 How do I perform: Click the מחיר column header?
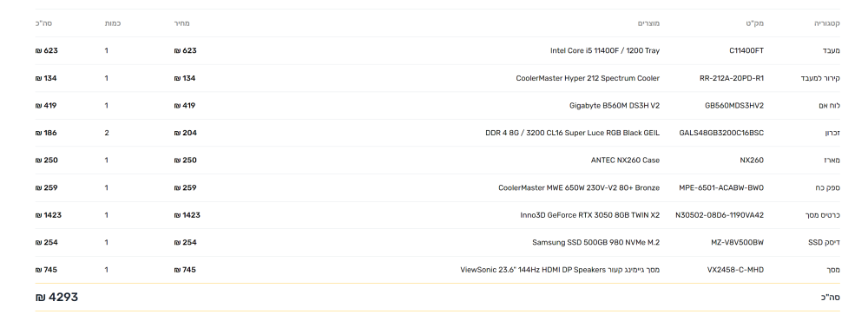[x=181, y=23]
